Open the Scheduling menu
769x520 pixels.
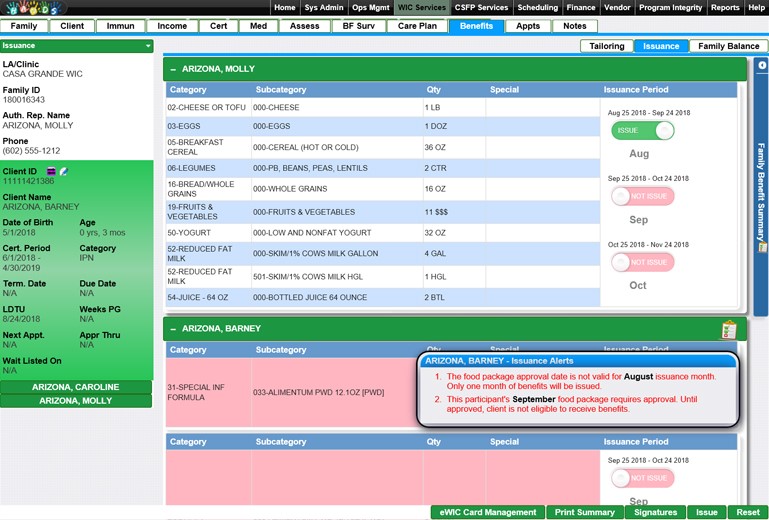537,7
